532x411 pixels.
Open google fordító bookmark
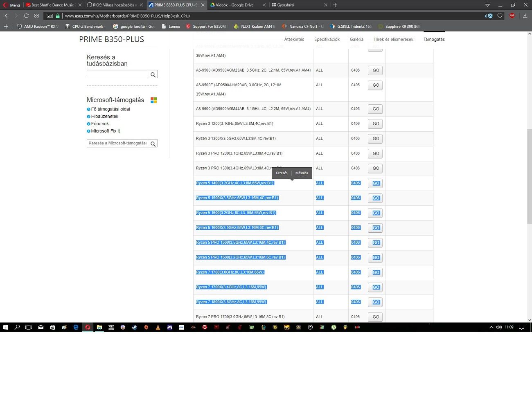coord(134,26)
